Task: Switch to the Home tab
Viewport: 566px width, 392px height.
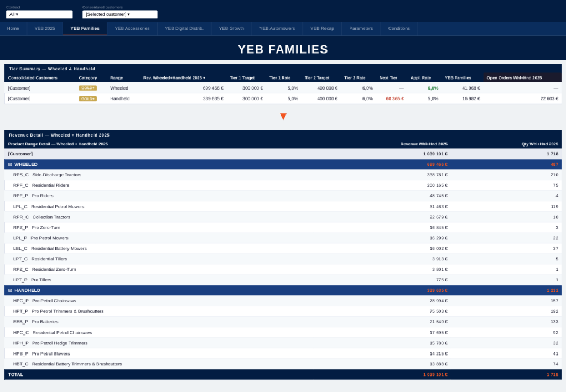Action: point(13,28)
